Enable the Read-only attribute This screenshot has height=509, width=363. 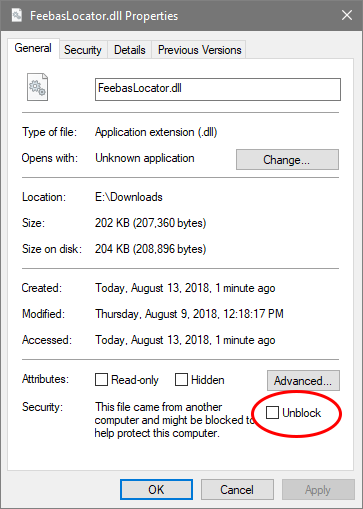pyautogui.click(x=101, y=380)
